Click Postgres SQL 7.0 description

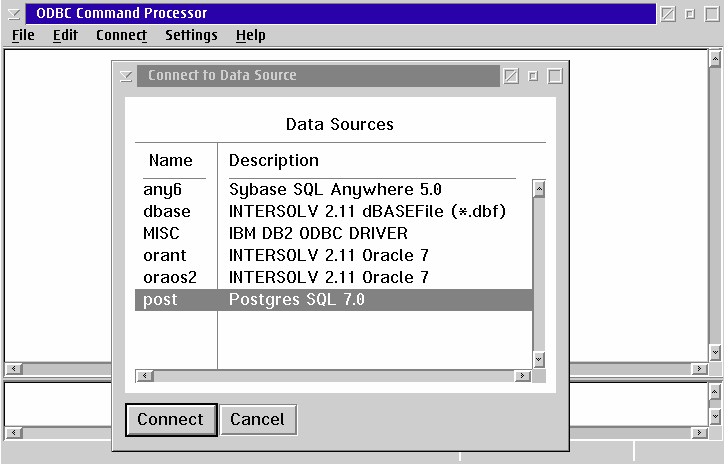pos(297,300)
